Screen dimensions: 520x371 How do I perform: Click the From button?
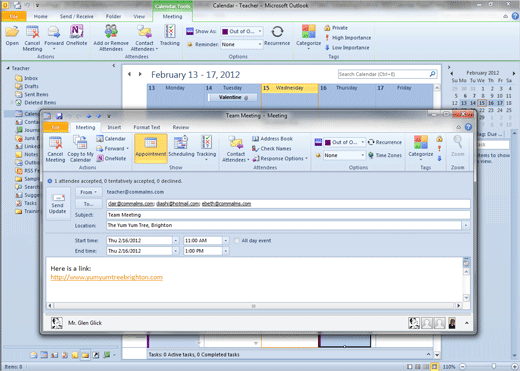pyautogui.click(x=88, y=192)
